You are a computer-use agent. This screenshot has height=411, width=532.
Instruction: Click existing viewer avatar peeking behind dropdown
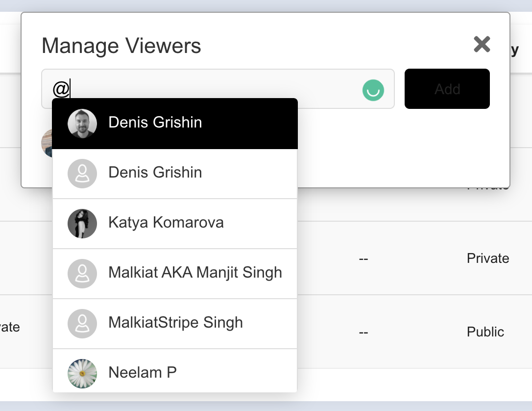(47, 143)
